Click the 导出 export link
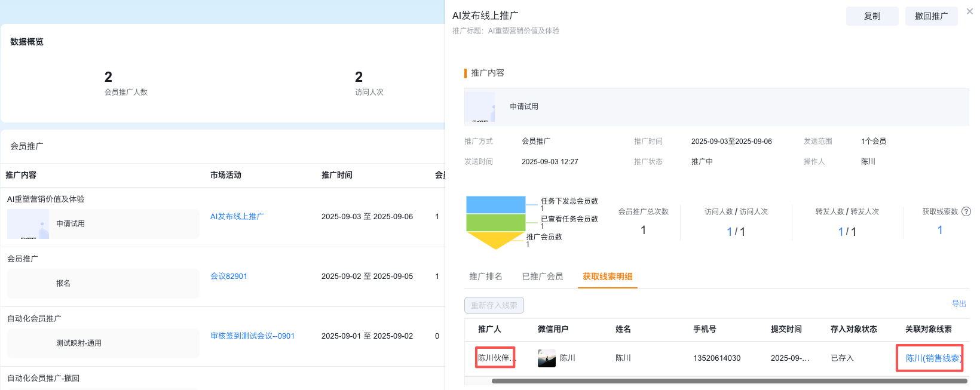Image resolution: width=980 pixels, height=390 pixels. 958,304
